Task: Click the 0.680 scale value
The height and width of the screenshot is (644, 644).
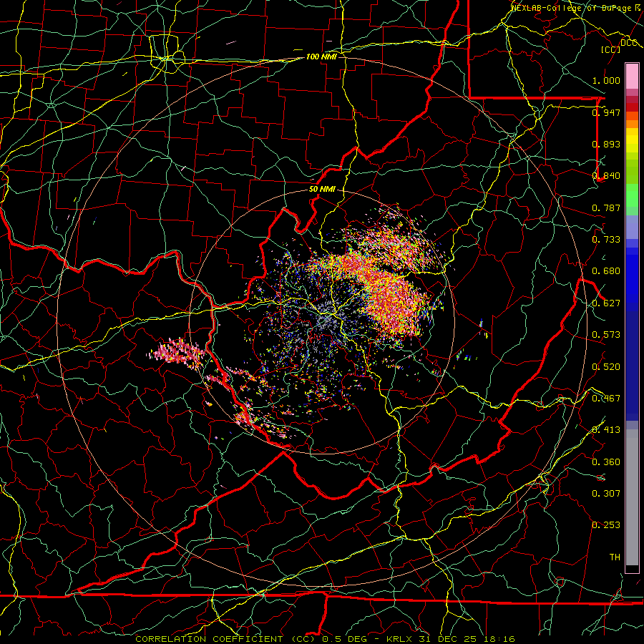Action: 606,271
